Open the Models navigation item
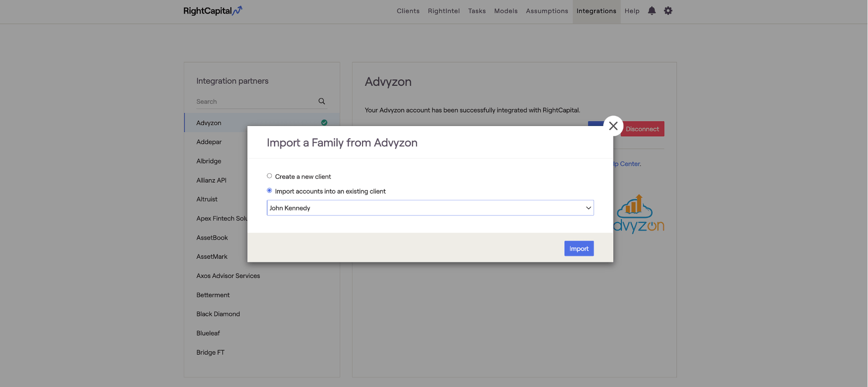This screenshot has width=868, height=387. [x=505, y=11]
